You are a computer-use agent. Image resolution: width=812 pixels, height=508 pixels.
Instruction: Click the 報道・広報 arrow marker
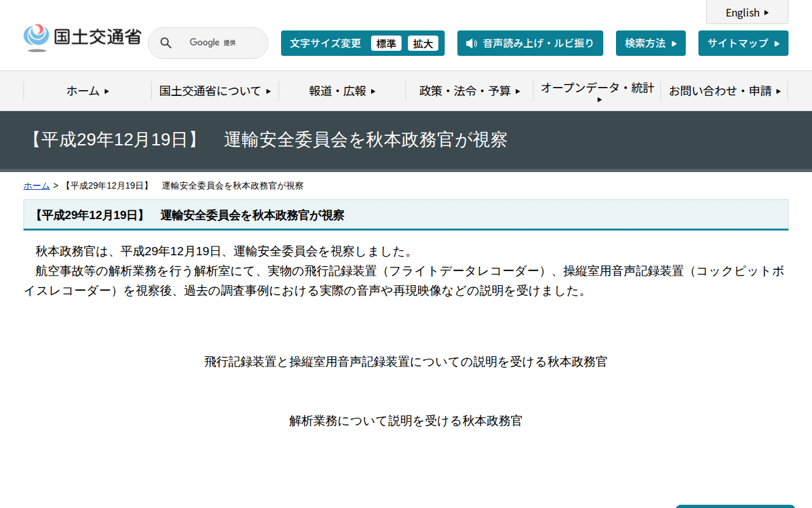(374, 91)
